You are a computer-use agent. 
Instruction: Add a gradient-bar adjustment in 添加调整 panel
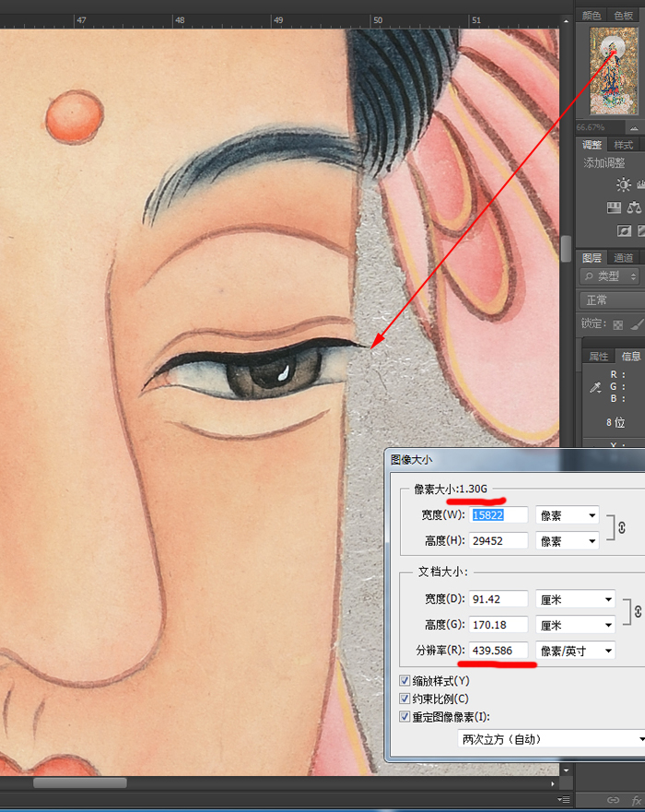[x=614, y=208]
